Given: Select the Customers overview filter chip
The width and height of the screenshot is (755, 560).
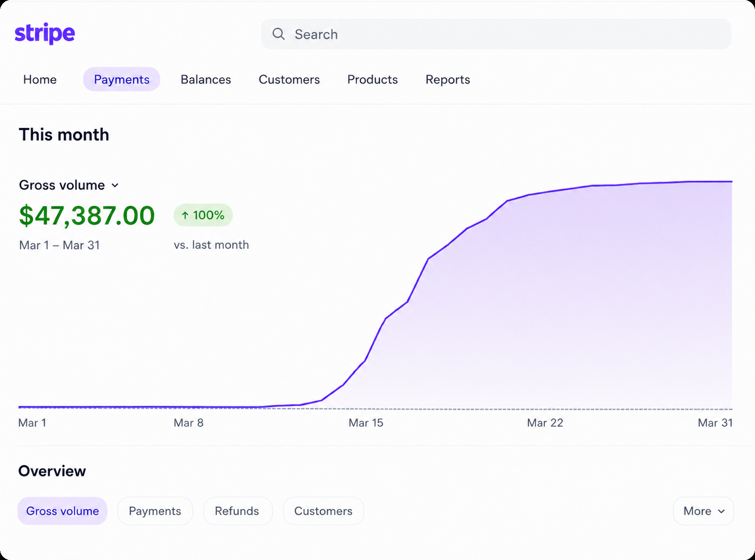Looking at the screenshot, I should [x=324, y=511].
